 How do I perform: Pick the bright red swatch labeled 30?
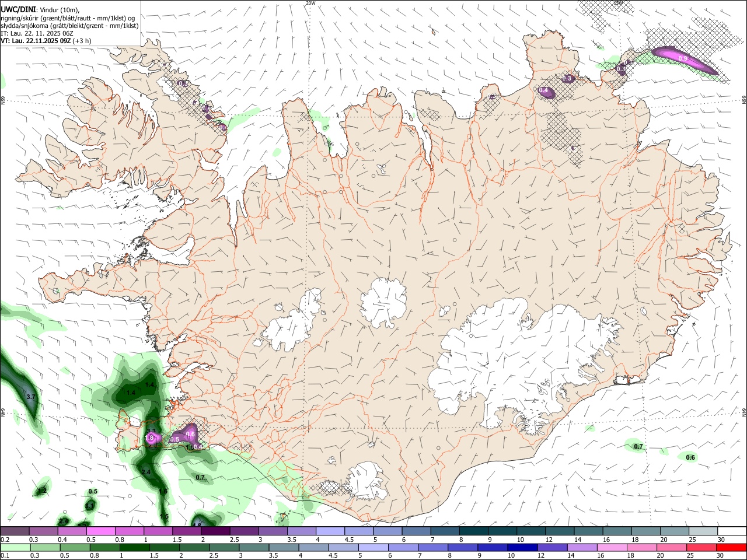[731, 547]
